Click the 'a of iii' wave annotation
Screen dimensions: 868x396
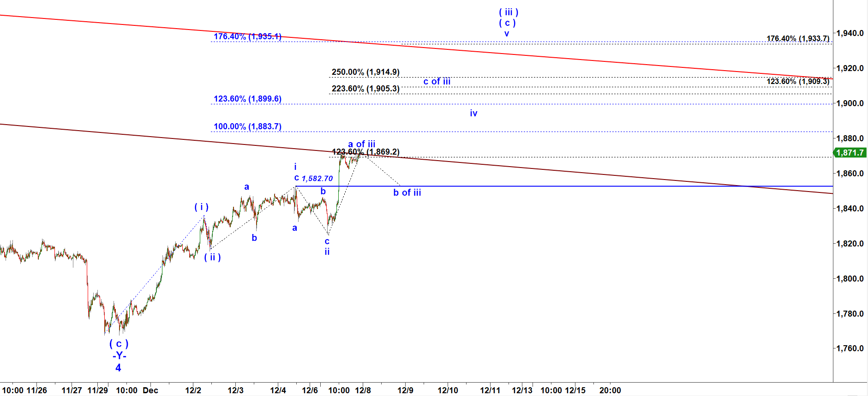coord(361,144)
